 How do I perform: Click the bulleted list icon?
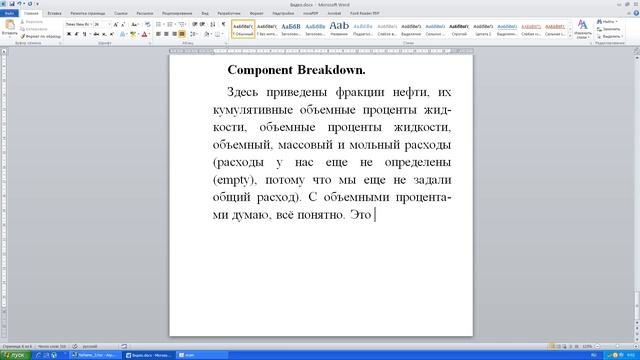tap(159, 24)
